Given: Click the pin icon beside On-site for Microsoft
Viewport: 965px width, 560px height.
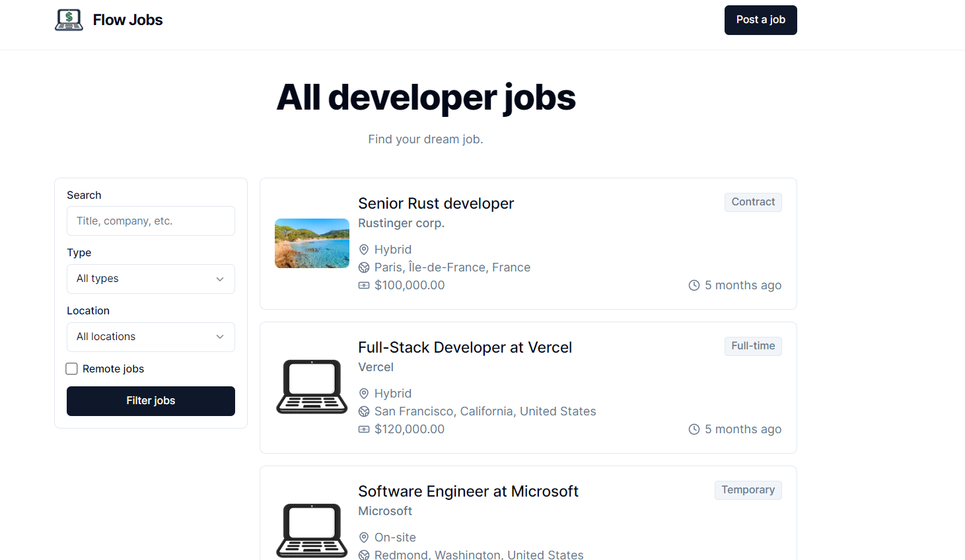Looking at the screenshot, I should pos(364,538).
